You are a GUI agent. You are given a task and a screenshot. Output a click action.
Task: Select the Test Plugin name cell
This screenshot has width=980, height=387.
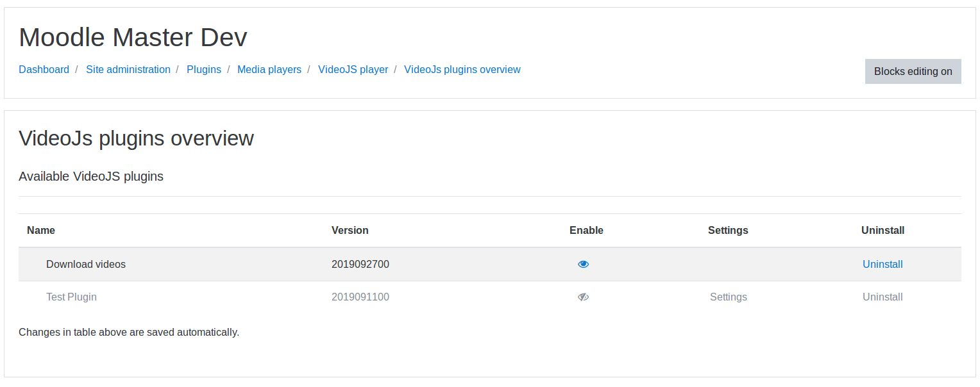click(71, 297)
